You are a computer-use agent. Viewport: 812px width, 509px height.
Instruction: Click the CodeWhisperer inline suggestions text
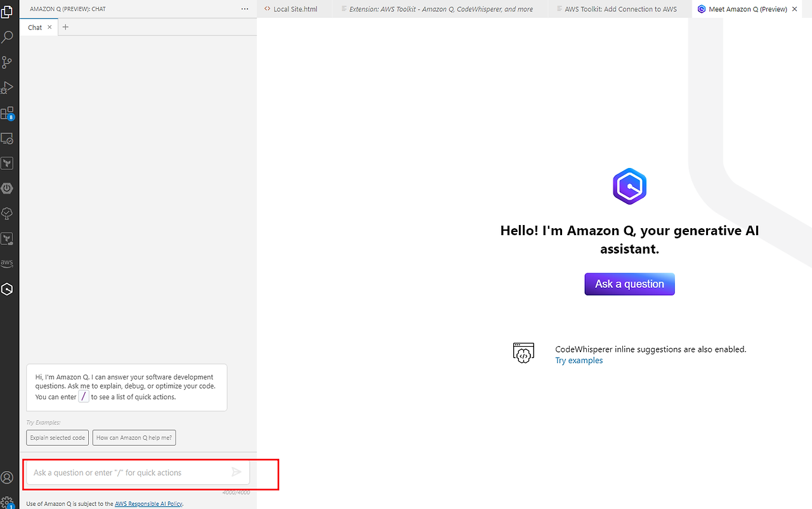coord(651,349)
